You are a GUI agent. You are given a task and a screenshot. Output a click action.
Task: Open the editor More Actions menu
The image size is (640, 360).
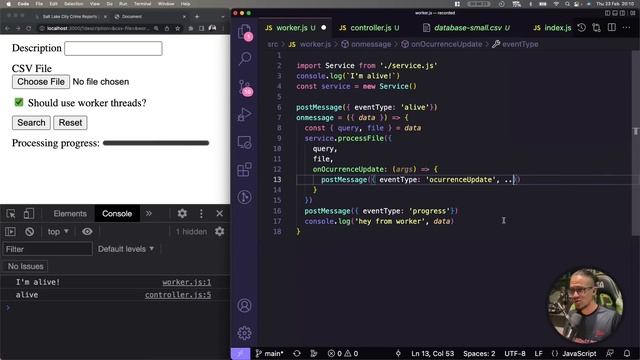tap(627, 28)
